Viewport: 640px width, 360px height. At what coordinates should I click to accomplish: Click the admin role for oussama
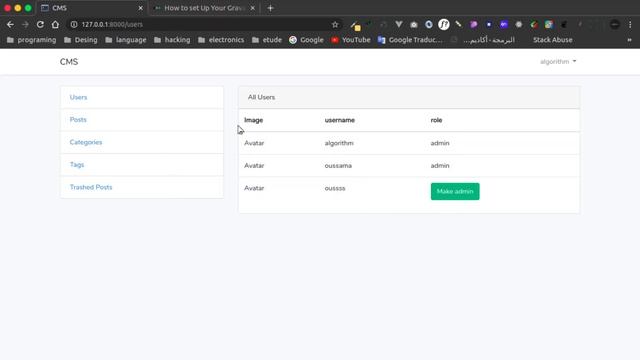tap(440, 166)
